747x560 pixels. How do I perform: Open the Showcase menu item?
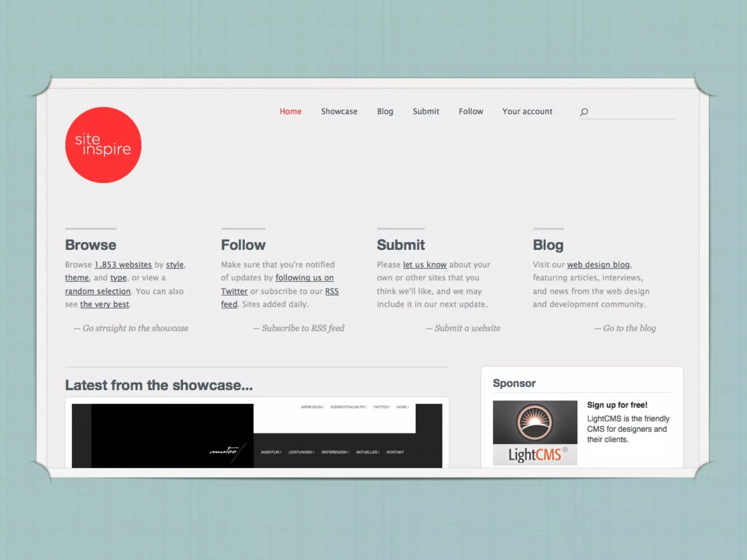(x=339, y=111)
